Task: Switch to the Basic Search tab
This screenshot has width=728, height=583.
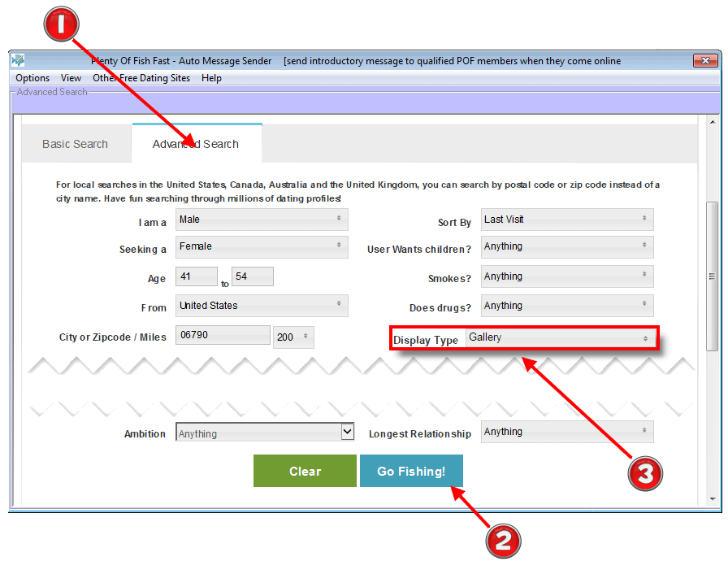Action: click(76, 144)
